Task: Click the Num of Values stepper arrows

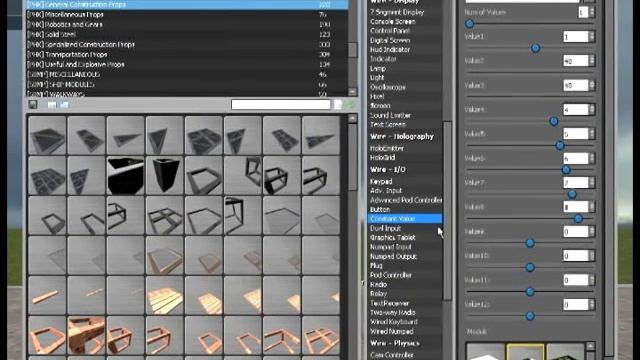Action: point(592,12)
